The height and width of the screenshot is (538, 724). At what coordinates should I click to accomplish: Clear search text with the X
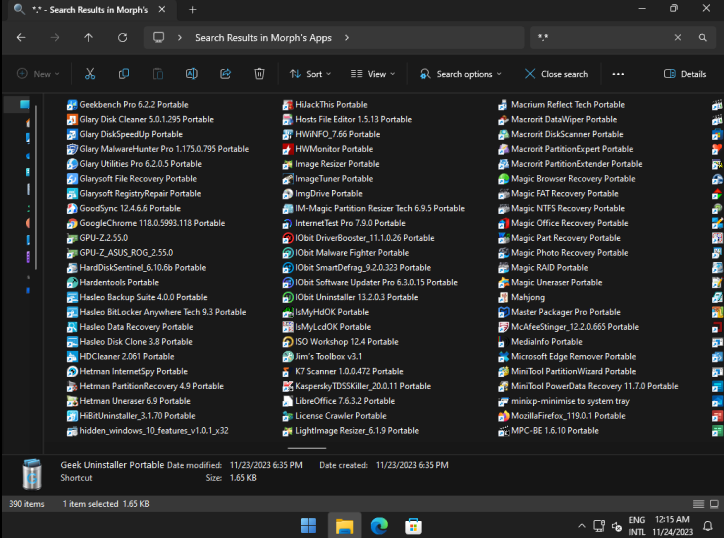(677, 37)
